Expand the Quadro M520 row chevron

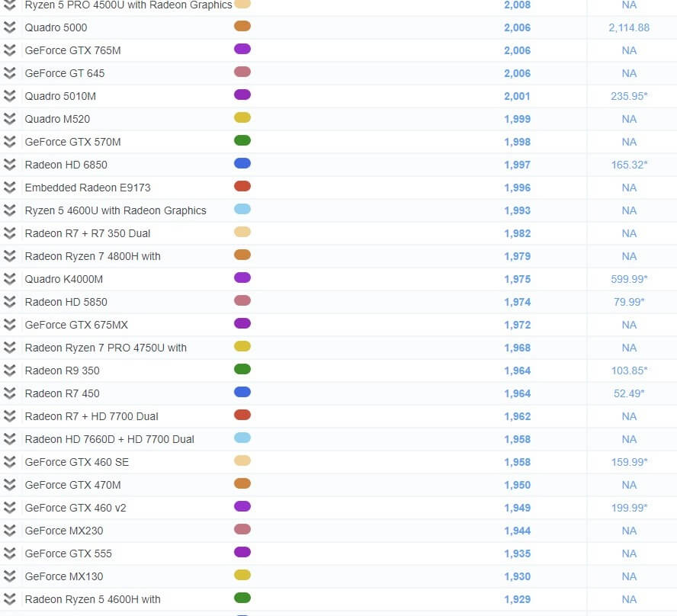tap(9, 119)
